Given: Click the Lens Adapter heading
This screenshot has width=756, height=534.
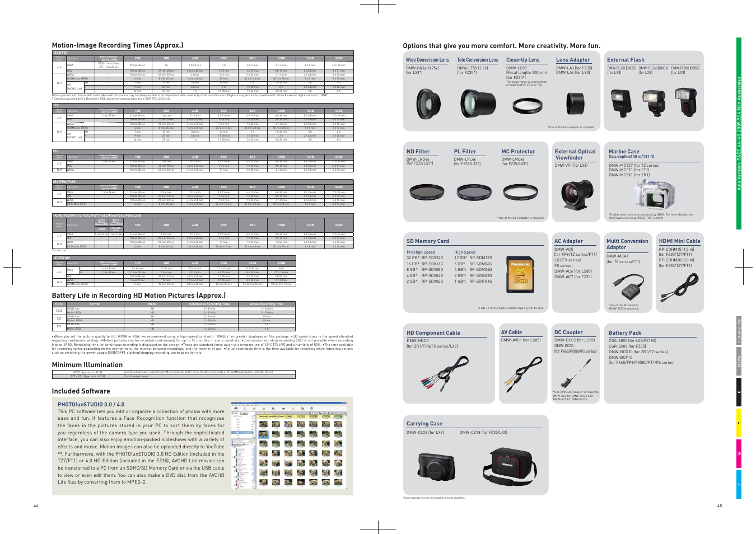Looking at the screenshot, I should (x=573, y=60).
